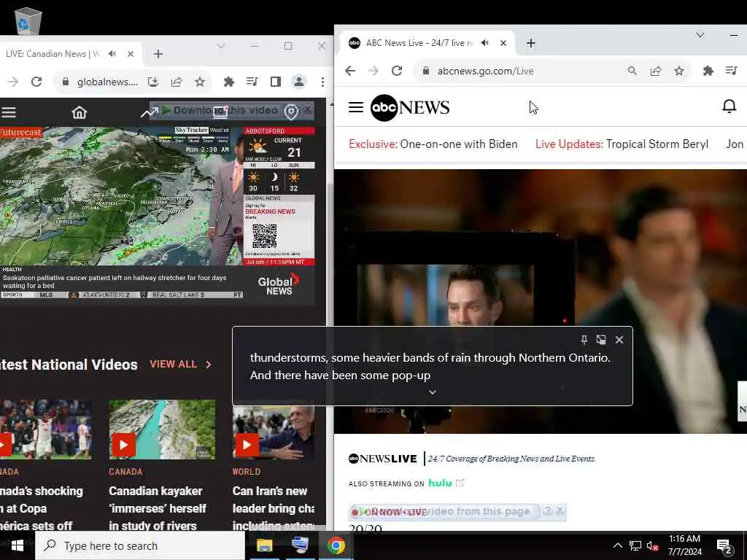Open the network tray icon
Viewport: 747px width, 560px height.
point(635,545)
